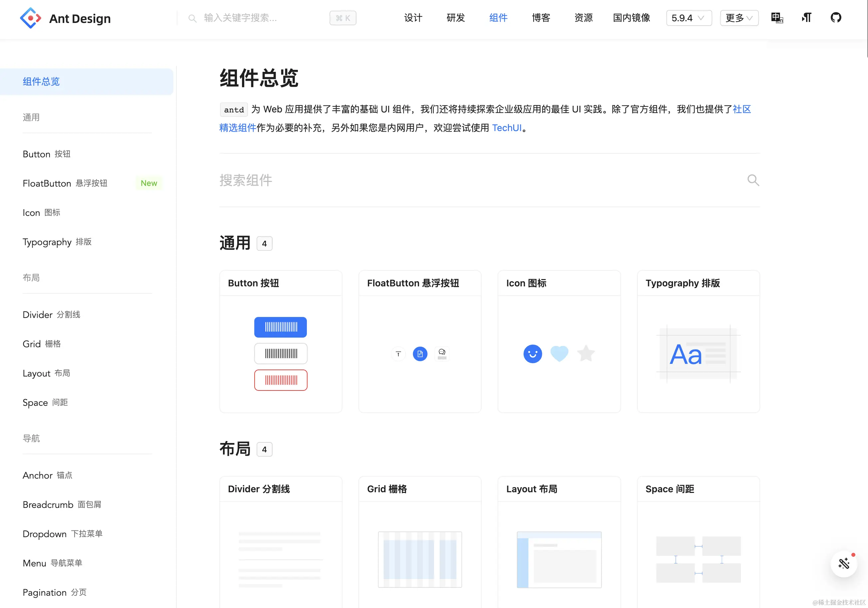Open the 社区精选组件 link
Screen dimensions: 868x608
click(x=741, y=109)
